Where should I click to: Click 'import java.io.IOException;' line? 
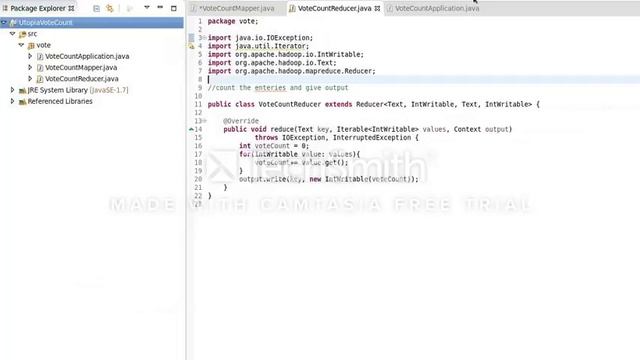click(x=260, y=38)
